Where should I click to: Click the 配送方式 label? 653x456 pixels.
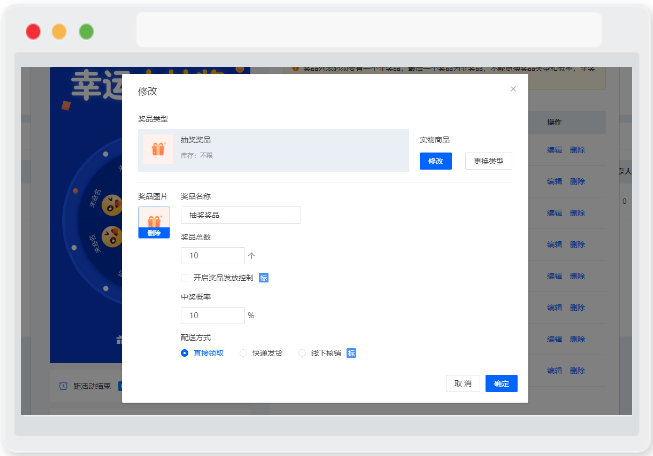tap(196, 337)
